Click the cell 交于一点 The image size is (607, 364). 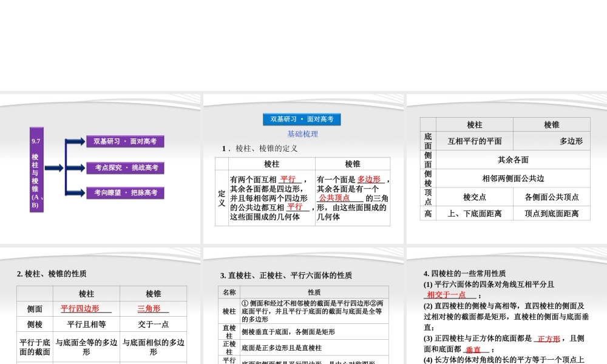pos(154,324)
